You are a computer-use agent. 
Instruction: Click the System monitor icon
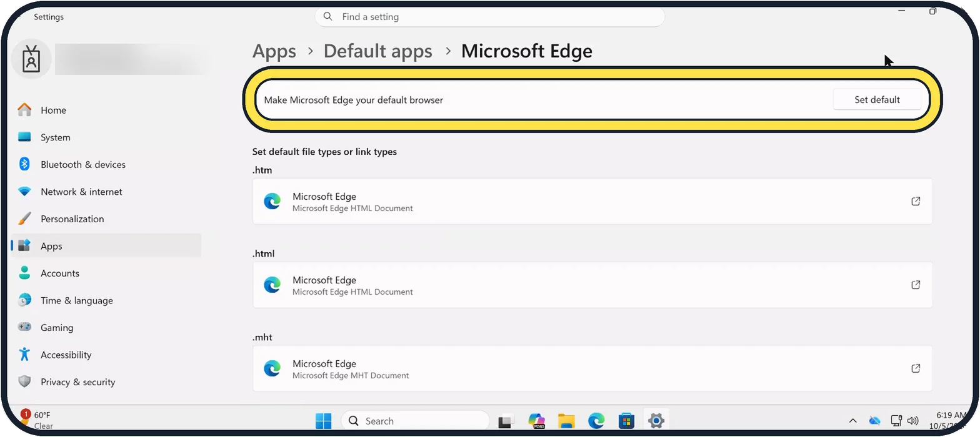(24, 137)
